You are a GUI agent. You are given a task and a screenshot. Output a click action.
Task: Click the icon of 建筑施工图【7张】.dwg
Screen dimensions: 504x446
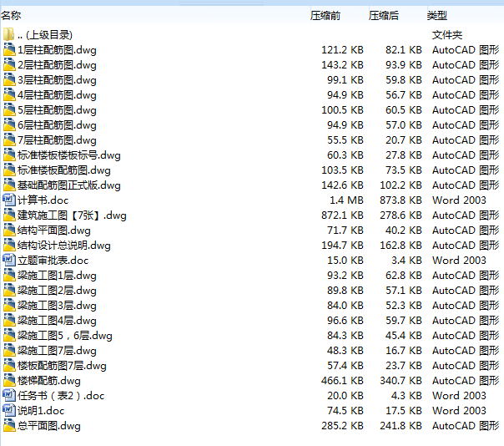(x=9, y=215)
